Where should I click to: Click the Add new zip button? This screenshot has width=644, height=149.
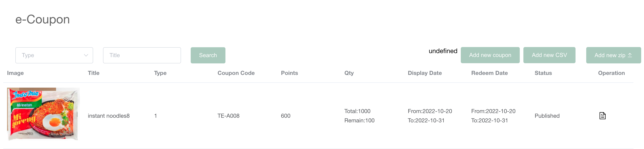(610, 55)
